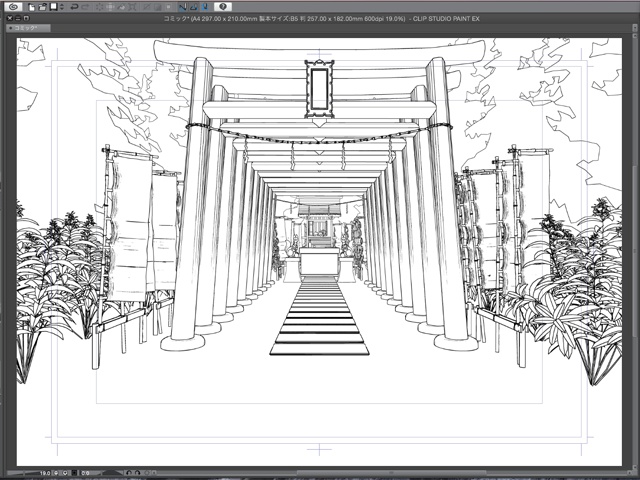Rotate canvas left with status bar icon

(x=129, y=473)
